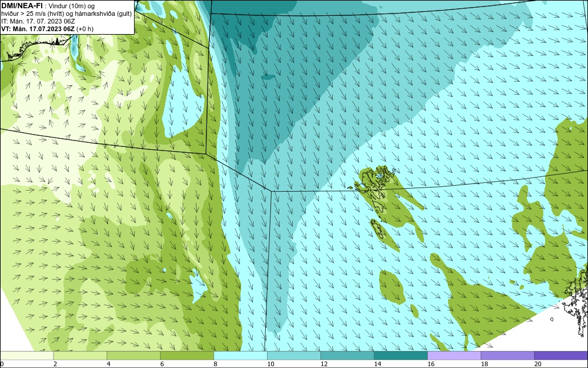The width and height of the screenshot is (588, 368).
Task: Click the 6–8 m/s olive green legend swatch
Action: pos(187,356)
